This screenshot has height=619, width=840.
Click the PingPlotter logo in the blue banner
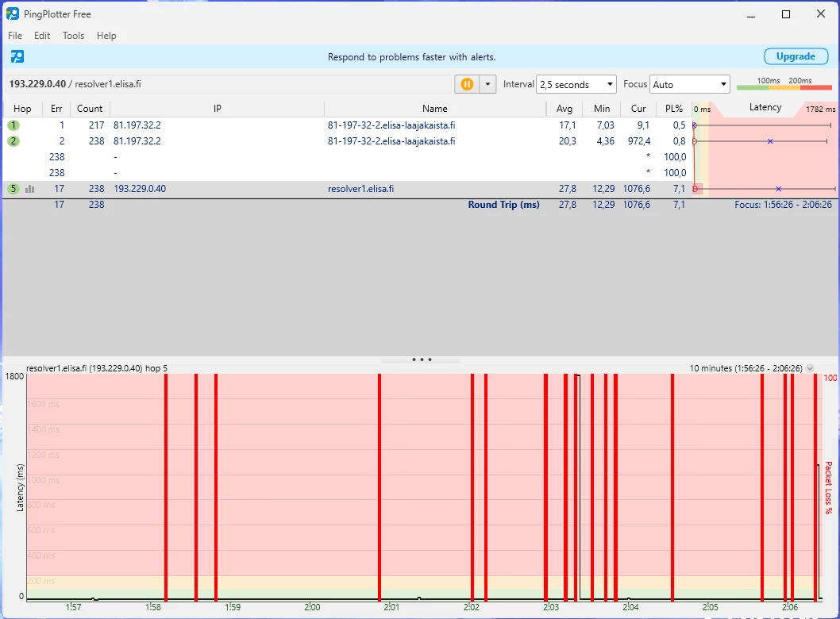click(17, 56)
